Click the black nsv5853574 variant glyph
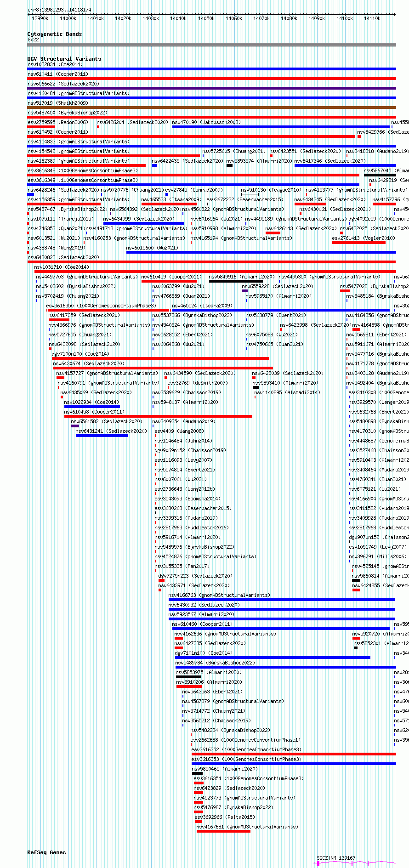409x868 pixels. (x=229, y=165)
